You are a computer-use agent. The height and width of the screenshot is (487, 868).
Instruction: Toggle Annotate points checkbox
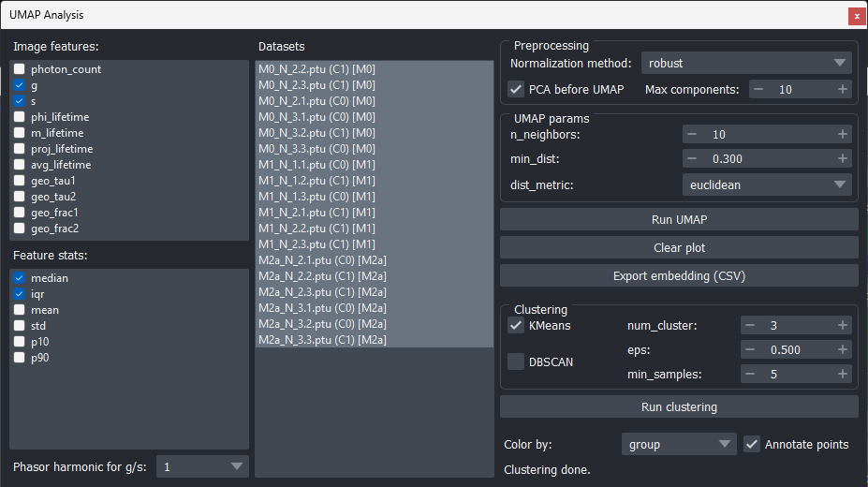tap(751, 444)
